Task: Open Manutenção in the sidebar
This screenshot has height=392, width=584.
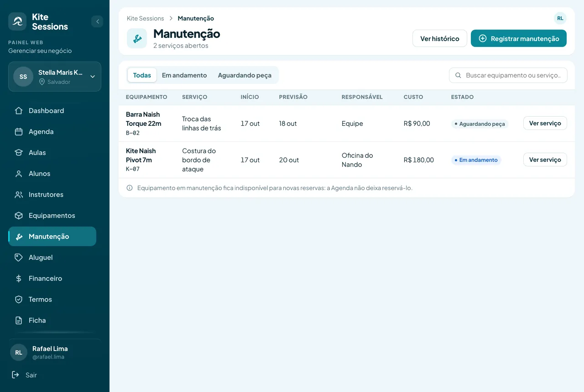Action: [x=52, y=237]
